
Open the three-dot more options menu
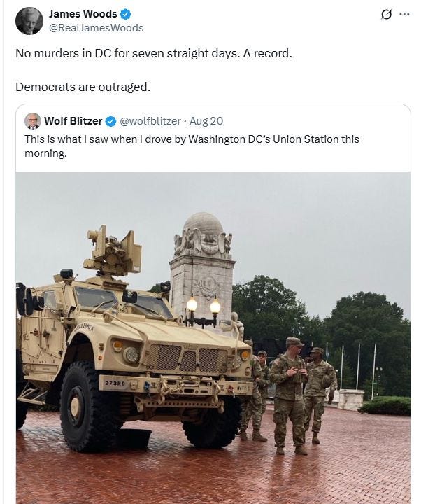[x=404, y=14]
